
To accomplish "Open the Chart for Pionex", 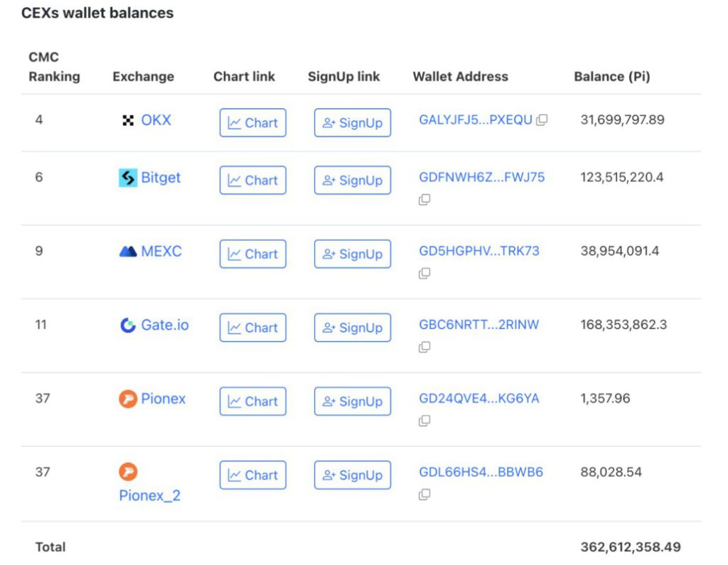I will point(253,401).
